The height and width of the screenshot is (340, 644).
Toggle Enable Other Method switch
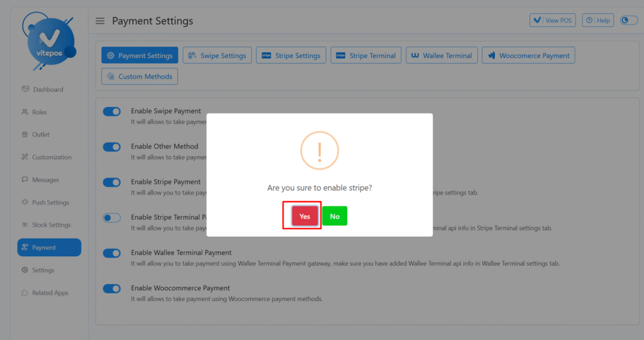[x=112, y=147]
